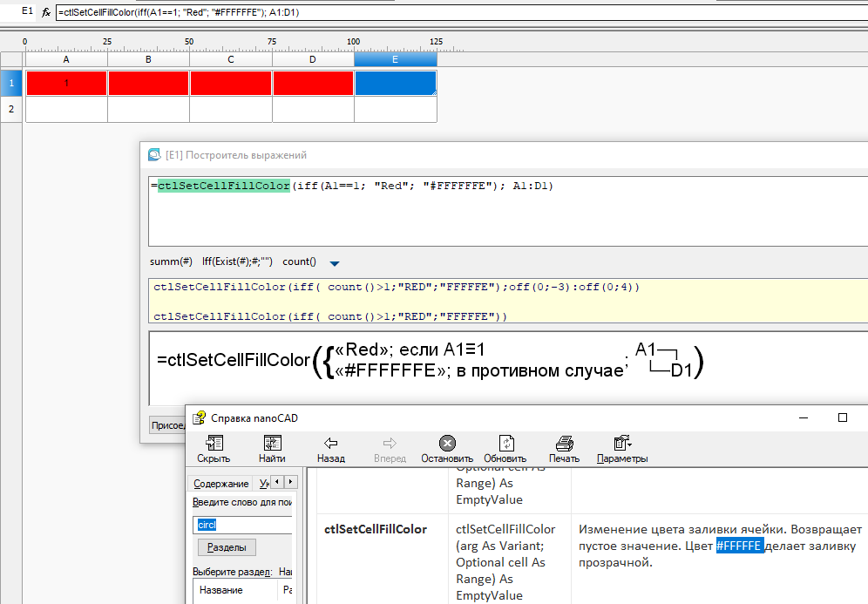This screenshot has width=868, height=604.
Task: Click the fx function icon in formula bar
Action: [46, 12]
